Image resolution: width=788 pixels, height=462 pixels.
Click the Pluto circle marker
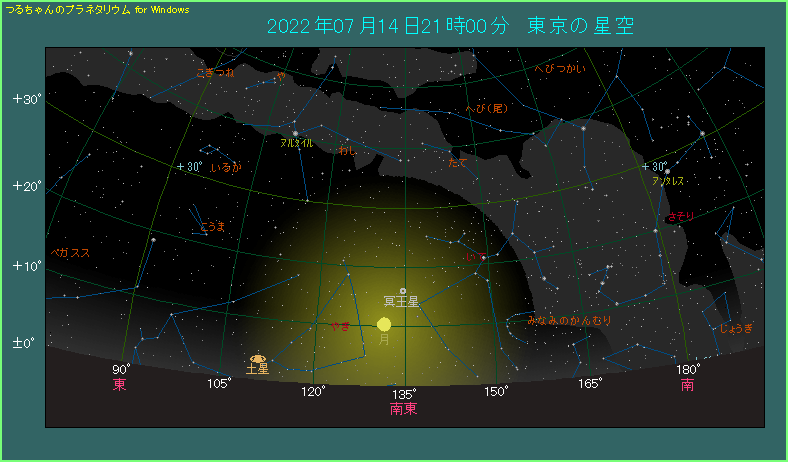[x=402, y=291]
